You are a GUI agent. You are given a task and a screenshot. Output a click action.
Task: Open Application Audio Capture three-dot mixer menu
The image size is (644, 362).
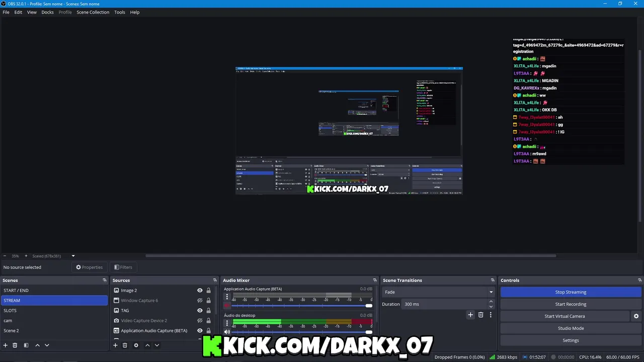click(227, 297)
